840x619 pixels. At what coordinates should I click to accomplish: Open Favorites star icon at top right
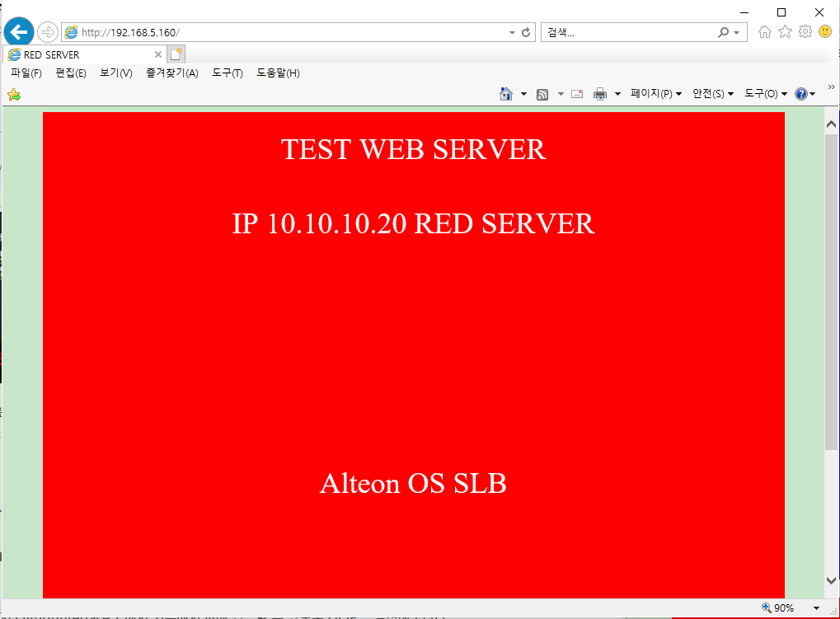tap(785, 32)
